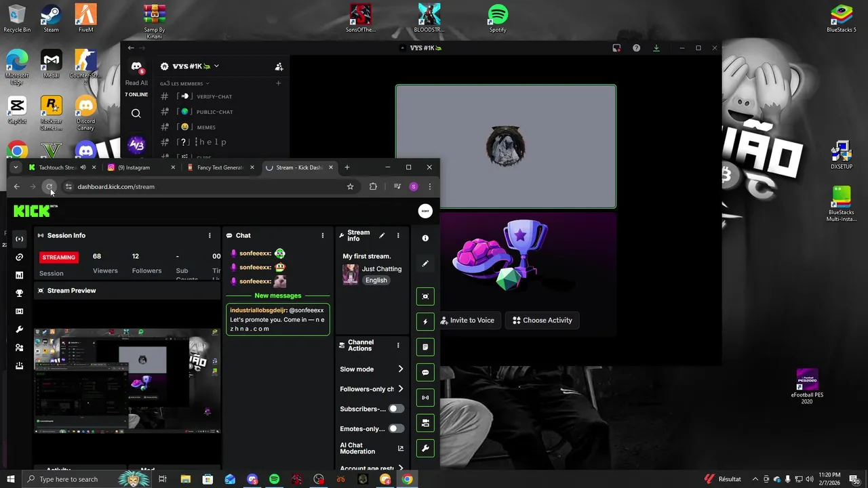
Task: Open the video clips icon in Kick sidebar
Action: 19,311
